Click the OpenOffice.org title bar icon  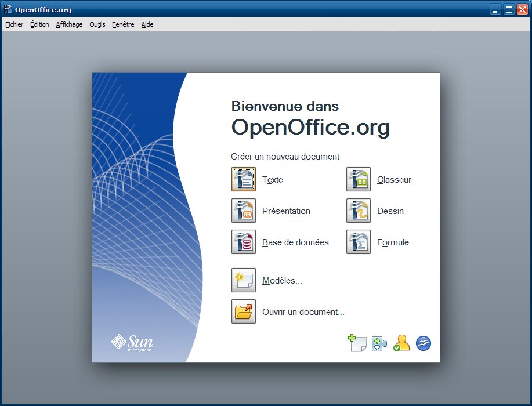coord(8,9)
